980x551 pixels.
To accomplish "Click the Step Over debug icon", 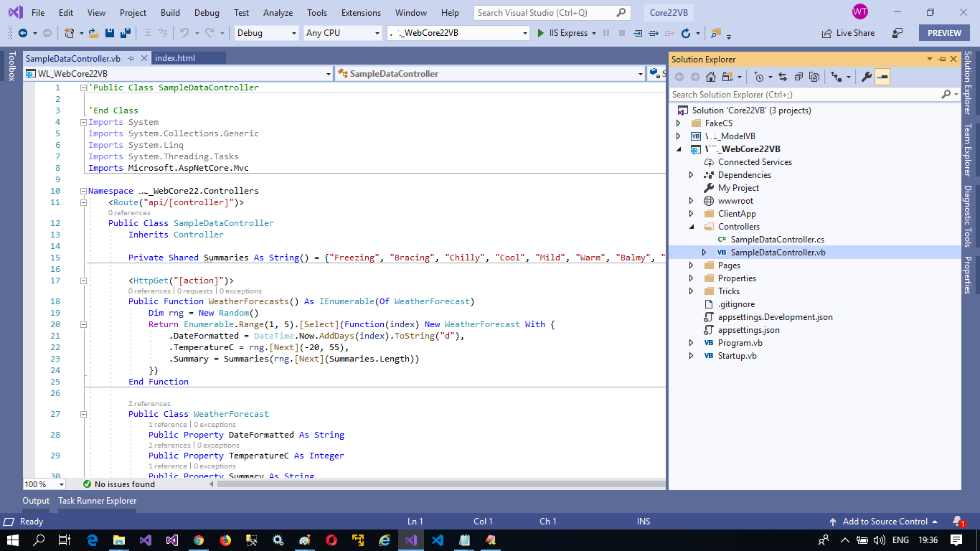I will click(654, 33).
